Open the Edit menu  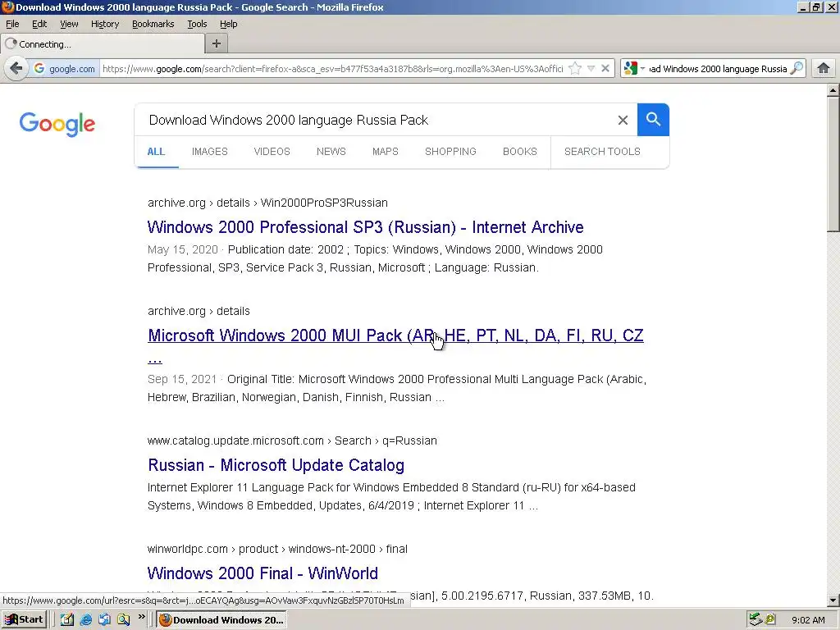39,24
